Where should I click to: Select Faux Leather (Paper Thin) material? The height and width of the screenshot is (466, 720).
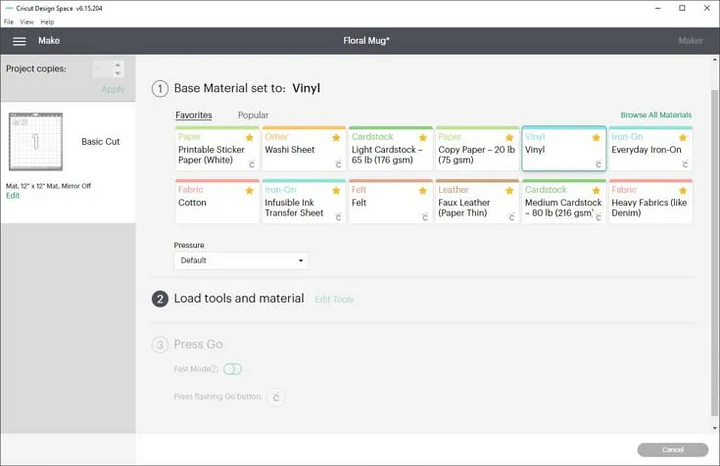pos(477,202)
